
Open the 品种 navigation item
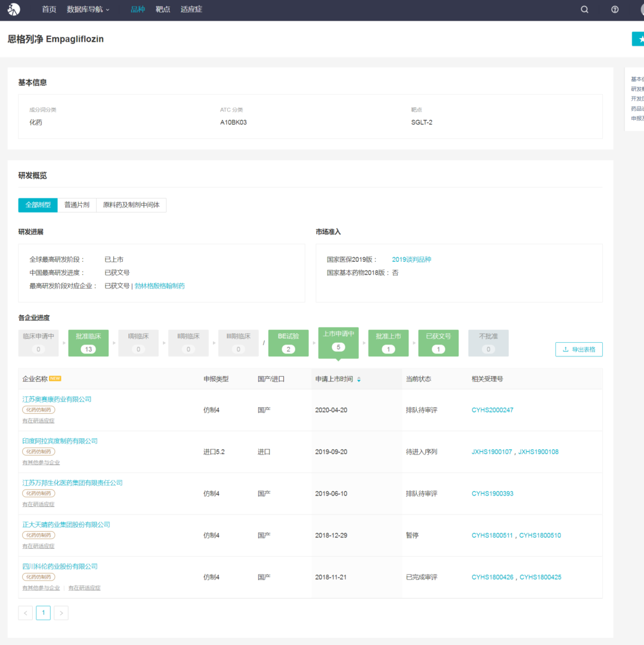tap(138, 10)
